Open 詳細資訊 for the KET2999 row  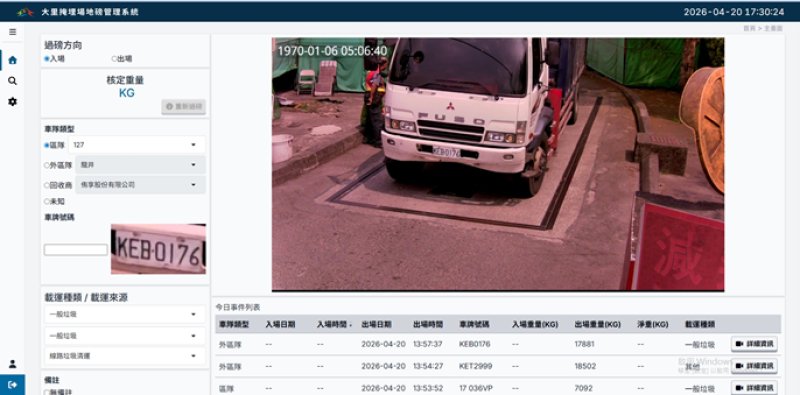(x=754, y=366)
